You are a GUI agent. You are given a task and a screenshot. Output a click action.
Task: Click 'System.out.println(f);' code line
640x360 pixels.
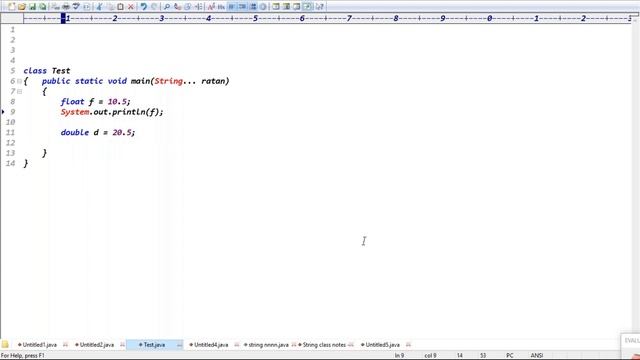112,112
